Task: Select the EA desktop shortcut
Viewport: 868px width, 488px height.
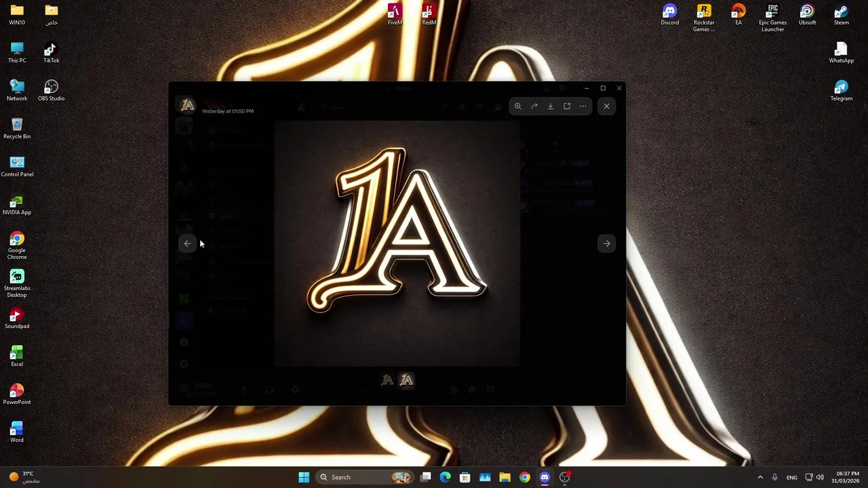Action: (x=738, y=14)
